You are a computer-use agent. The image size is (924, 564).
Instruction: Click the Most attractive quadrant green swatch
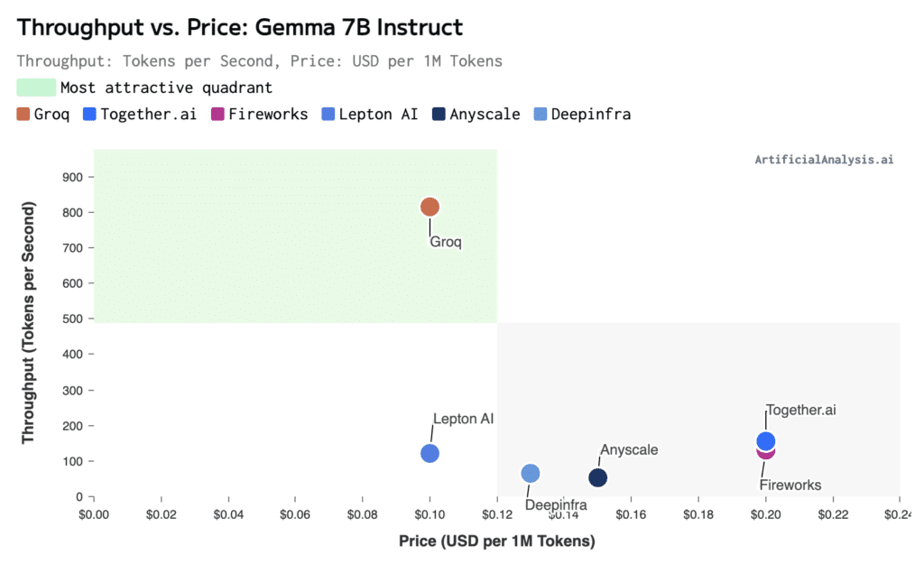(x=36, y=88)
